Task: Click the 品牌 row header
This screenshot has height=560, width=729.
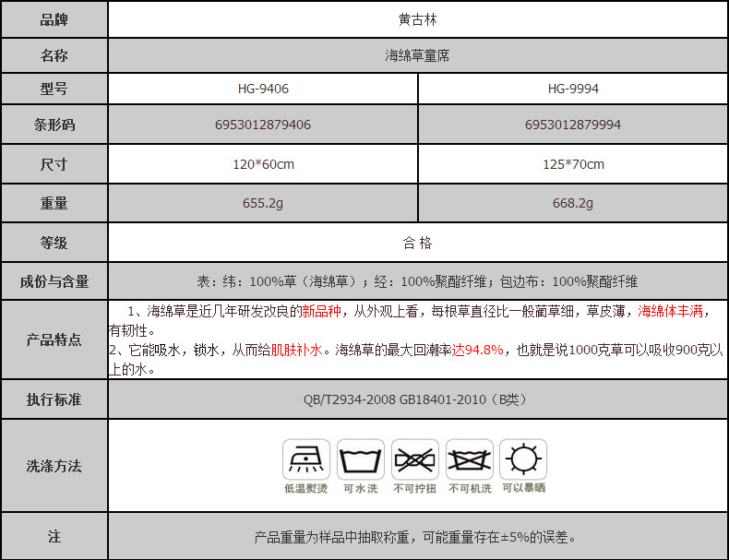Action: [54, 19]
